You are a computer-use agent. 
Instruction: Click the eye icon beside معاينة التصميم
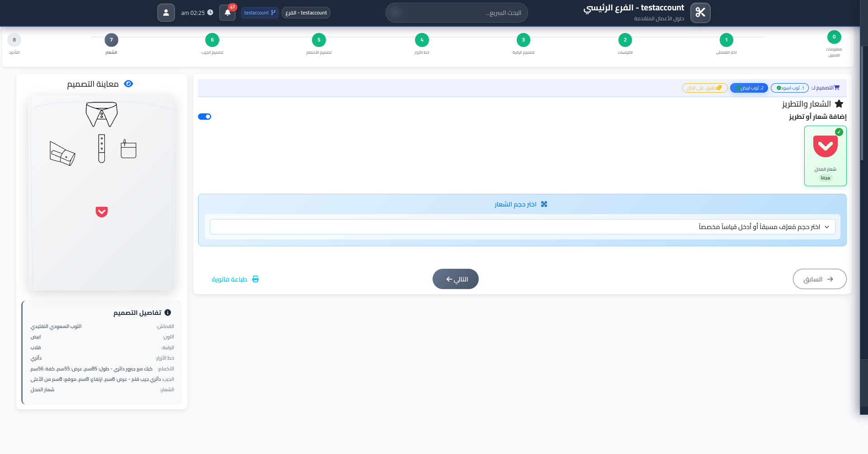point(128,84)
